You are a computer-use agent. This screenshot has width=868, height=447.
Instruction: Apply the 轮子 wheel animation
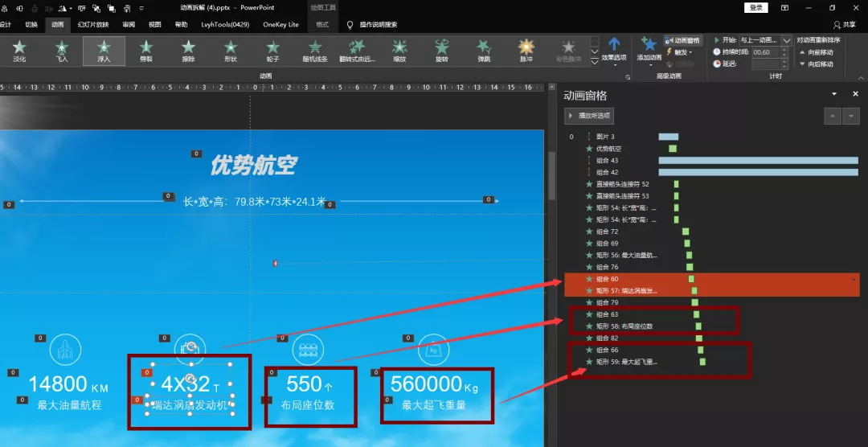point(273,51)
